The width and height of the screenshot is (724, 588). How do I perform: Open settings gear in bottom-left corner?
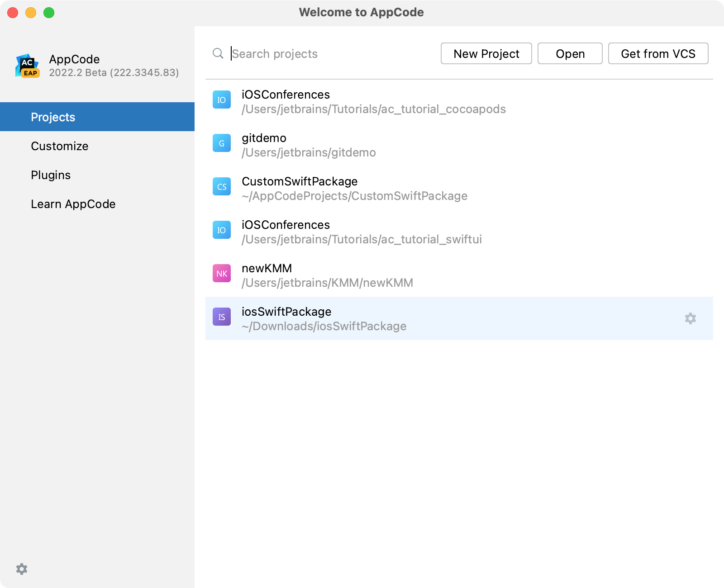(x=22, y=569)
